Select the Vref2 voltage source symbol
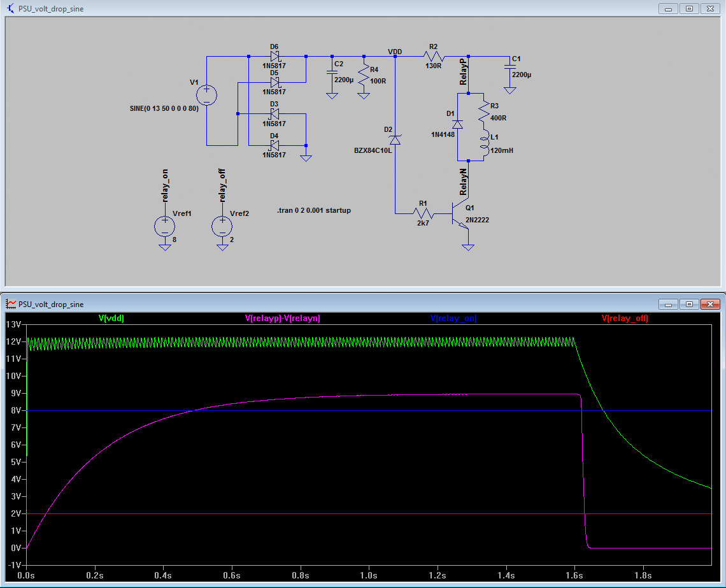The image size is (726, 588). (x=222, y=226)
